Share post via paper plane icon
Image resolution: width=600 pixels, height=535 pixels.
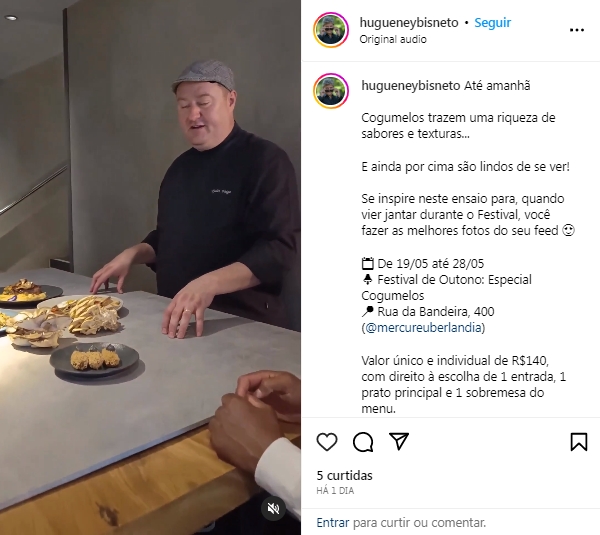399,442
